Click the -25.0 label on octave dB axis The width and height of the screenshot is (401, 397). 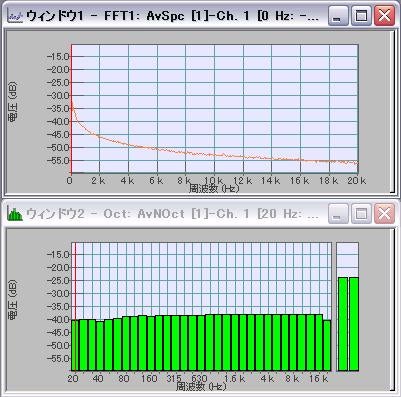click(x=58, y=280)
